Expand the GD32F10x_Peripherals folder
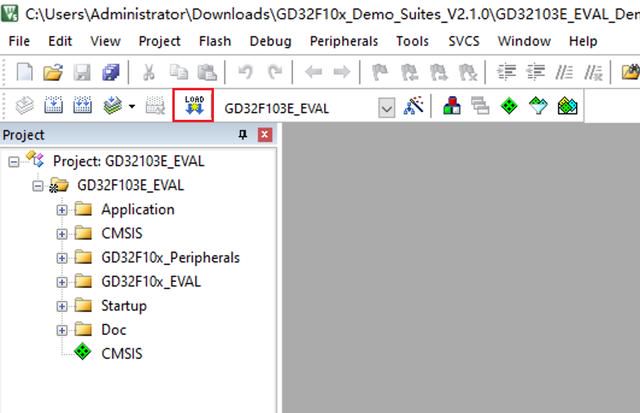The height and width of the screenshot is (413, 640). pos(62,258)
